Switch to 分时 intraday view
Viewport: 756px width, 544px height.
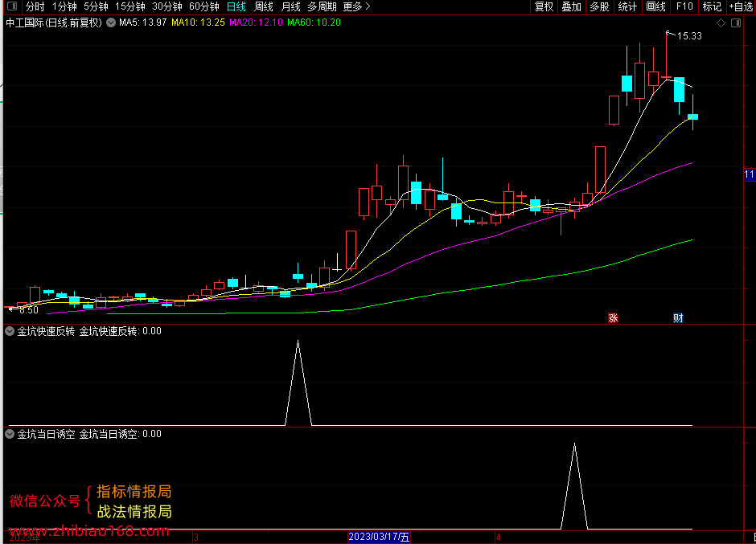click(35, 6)
